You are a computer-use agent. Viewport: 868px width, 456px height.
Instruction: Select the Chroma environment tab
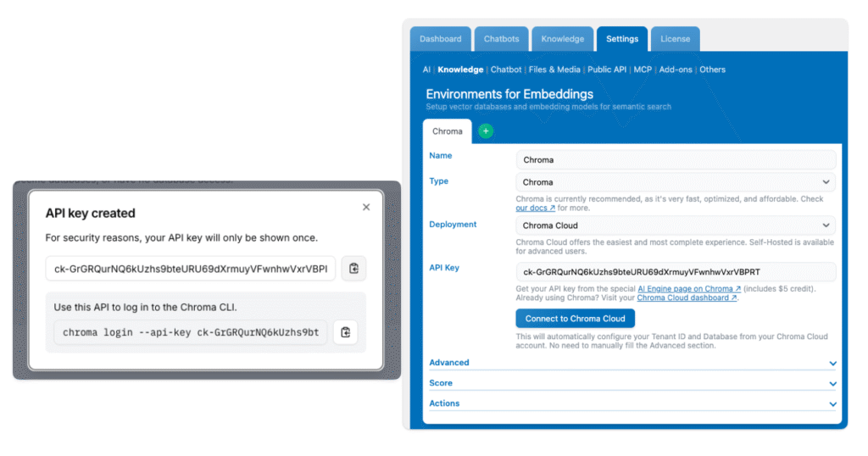[x=448, y=131]
